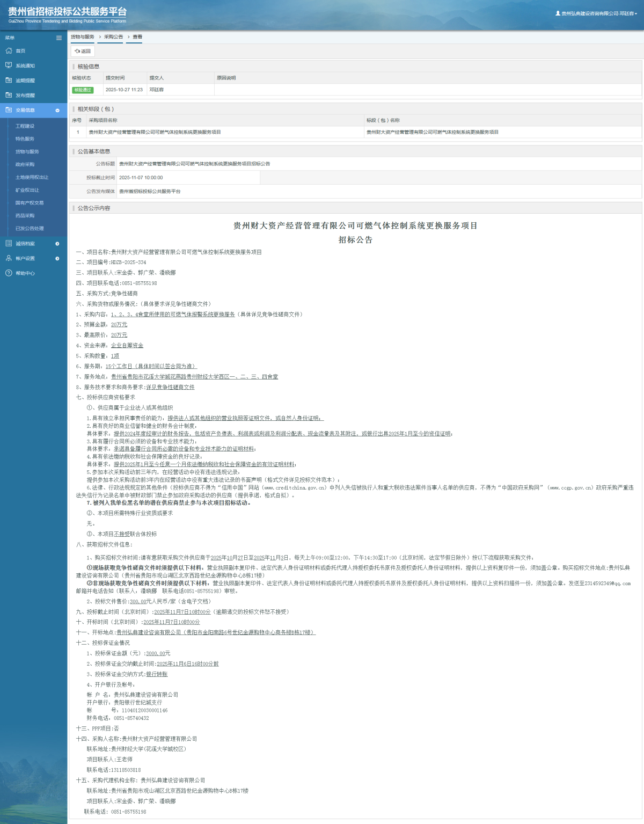
Task: Open 系统通知 via its monitor icon
Action: point(9,65)
